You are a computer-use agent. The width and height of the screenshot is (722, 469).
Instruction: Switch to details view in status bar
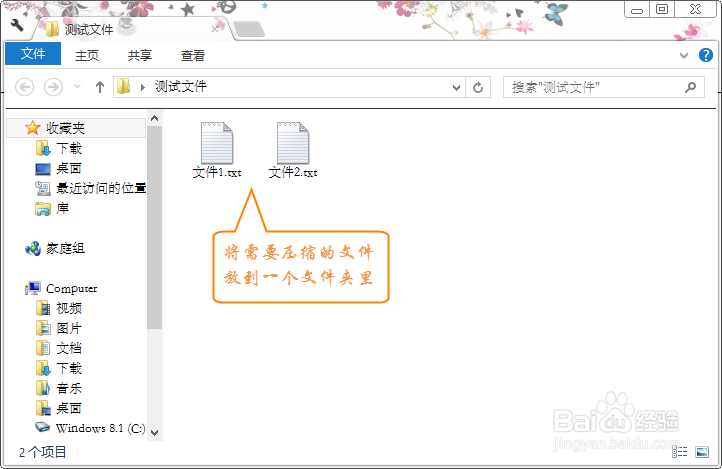(x=680, y=452)
